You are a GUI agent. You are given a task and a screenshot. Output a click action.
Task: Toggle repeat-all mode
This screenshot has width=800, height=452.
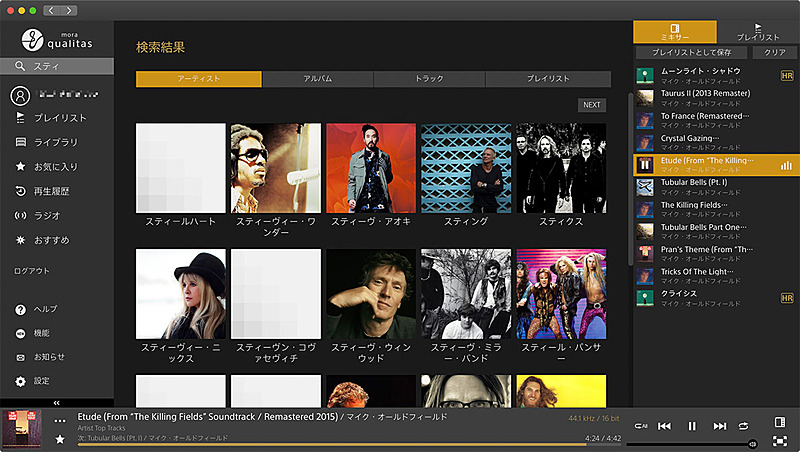point(641,426)
